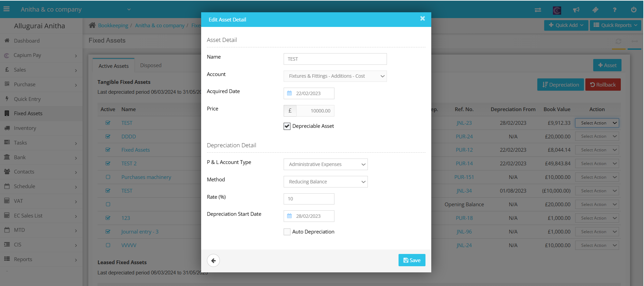Toggle Active checkbox for Fixed Assets row
This screenshot has height=286, width=644.
[x=108, y=150]
